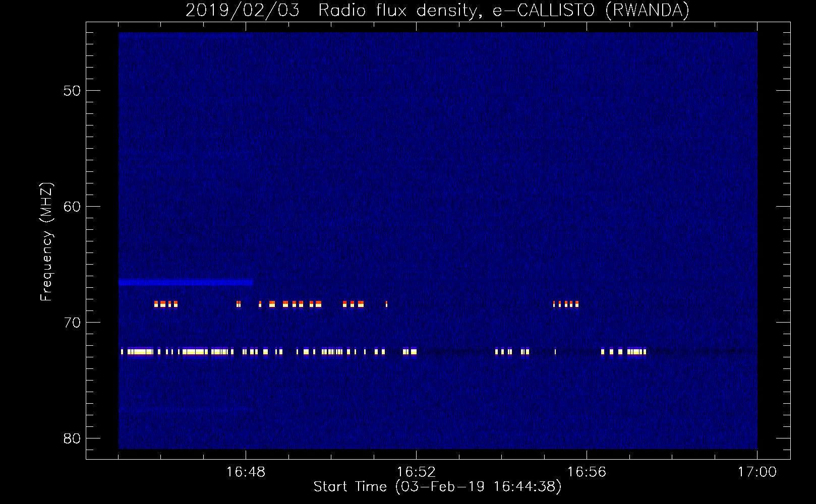Click the "Start Time (03-Feb-19 16:44:38)" label
This screenshot has width=816, height=504.
point(437,487)
